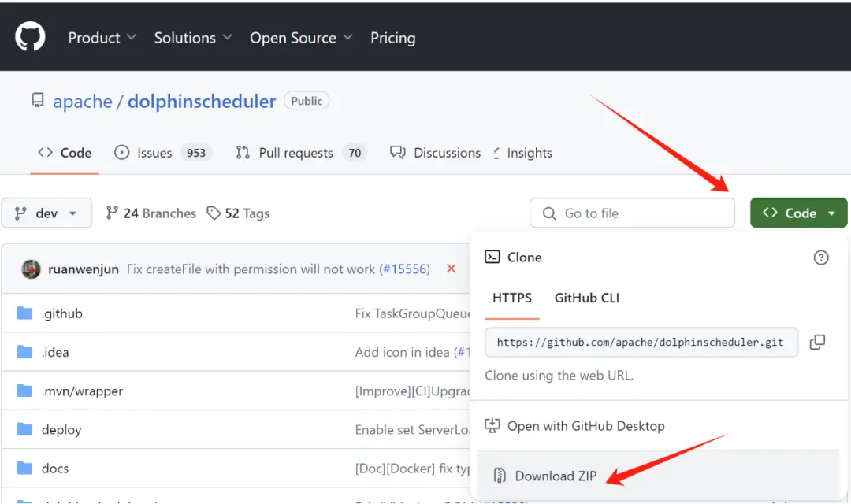Click the branch icon beside 24 Branches
851x504 pixels.
pos(112,213)
